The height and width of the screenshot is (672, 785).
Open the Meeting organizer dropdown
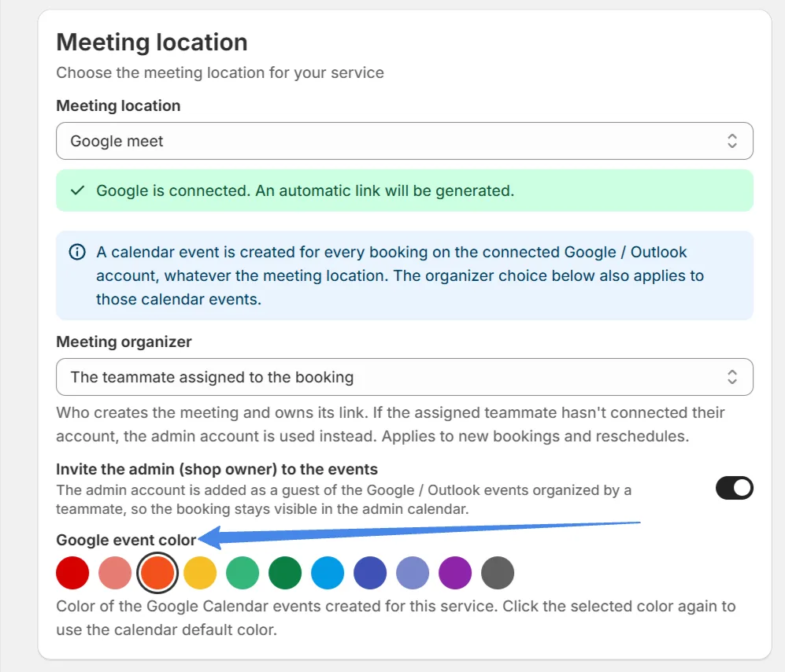pyautogui.click(x=405, y=377)
